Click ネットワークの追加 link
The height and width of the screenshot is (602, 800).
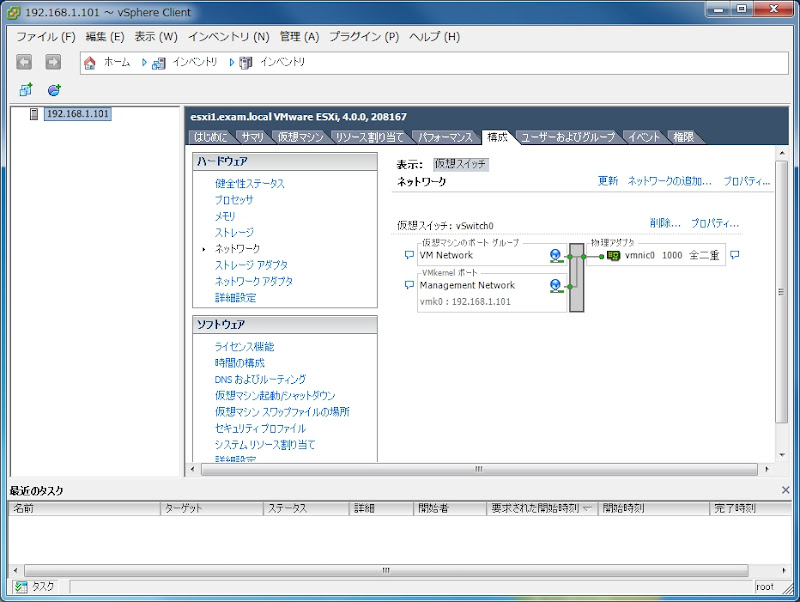669,181
